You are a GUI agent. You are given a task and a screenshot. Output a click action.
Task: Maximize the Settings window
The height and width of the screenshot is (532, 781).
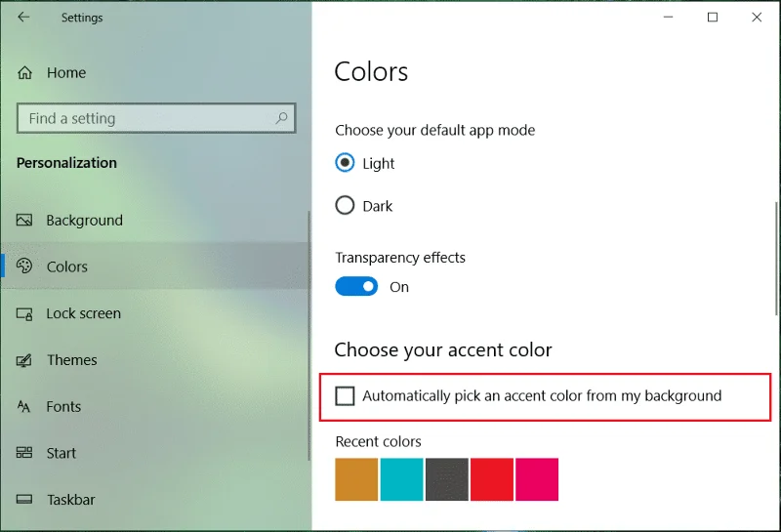[713, 17]
